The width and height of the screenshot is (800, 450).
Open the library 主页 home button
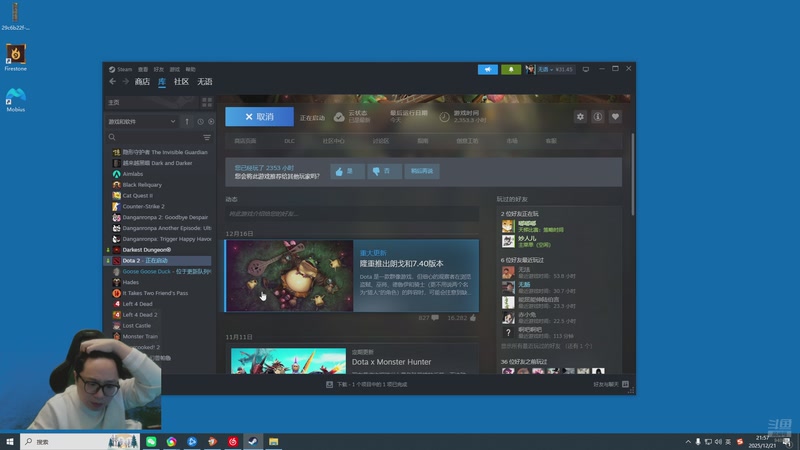[x=151, y=103]
